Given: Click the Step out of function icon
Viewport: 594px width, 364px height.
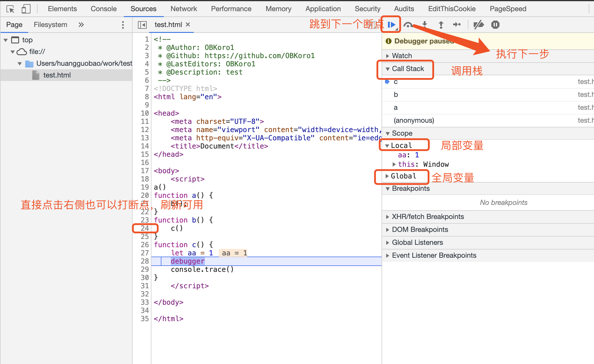Looking at the screenshot, I should tap(441, 25).
